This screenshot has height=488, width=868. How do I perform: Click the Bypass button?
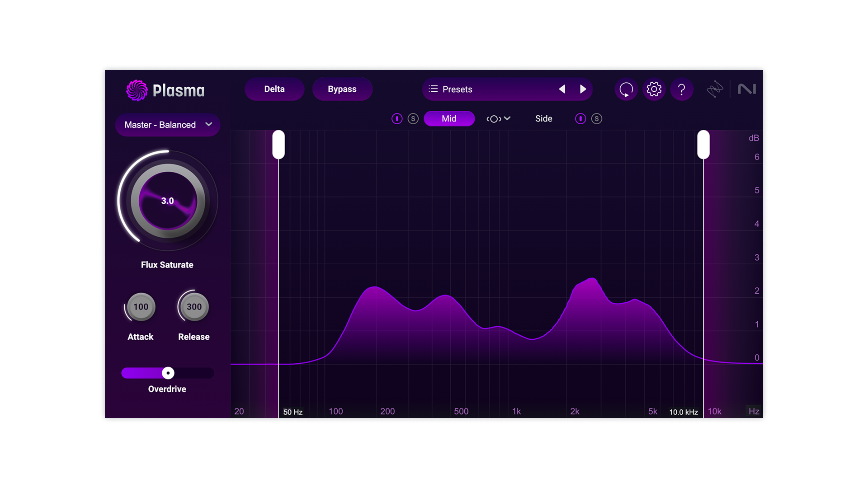342,89
